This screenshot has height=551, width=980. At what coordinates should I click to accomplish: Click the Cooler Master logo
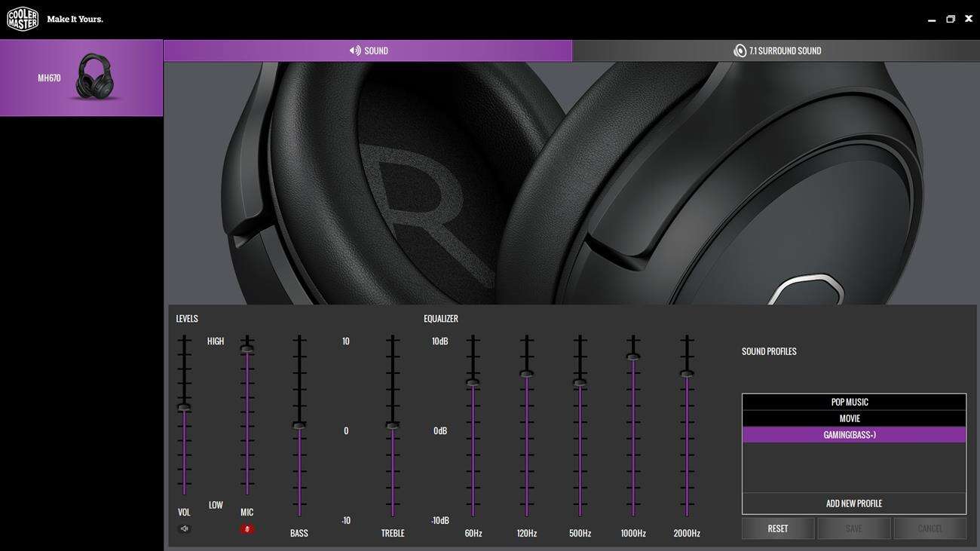click(23, 19)
